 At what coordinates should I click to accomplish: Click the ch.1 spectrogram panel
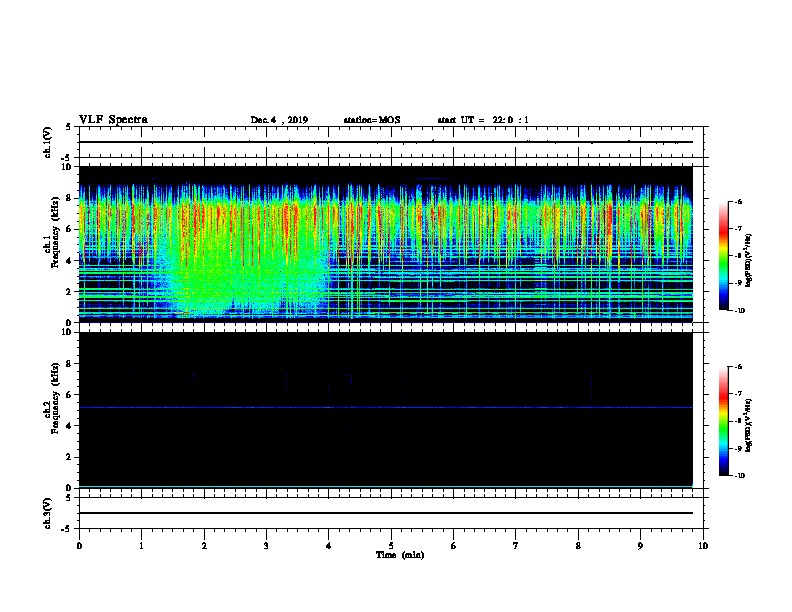[386, 244]
